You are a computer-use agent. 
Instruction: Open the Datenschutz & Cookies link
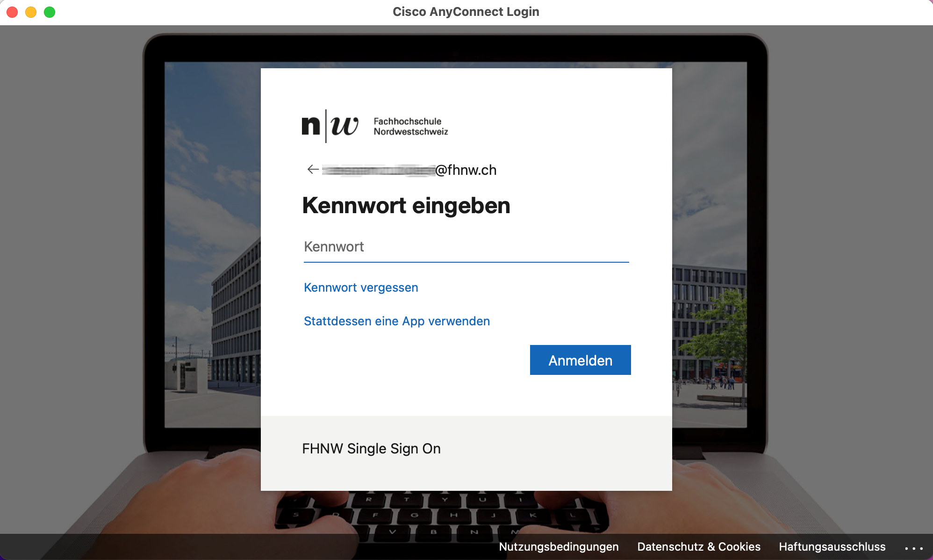tap(698, 546)
